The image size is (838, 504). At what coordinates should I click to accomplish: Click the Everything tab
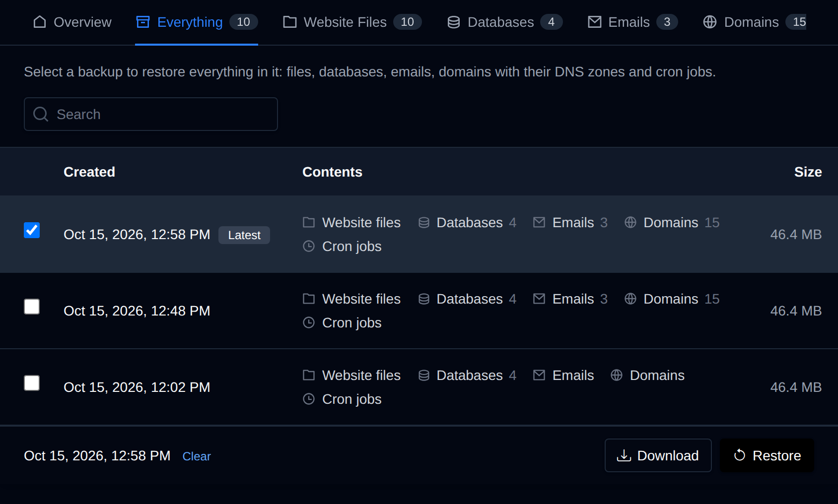pyautogui.click(x=197, y=22)
